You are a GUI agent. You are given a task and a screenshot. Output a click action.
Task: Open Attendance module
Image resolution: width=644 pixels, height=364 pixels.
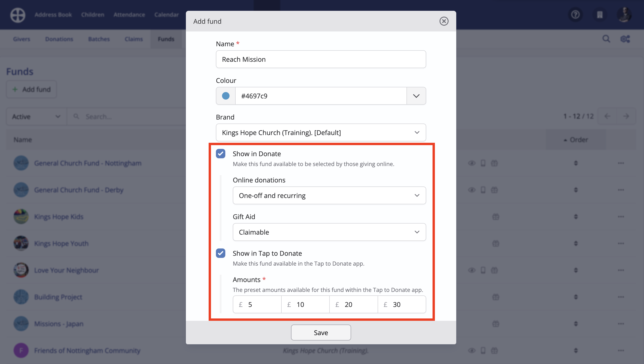(129, 15)
